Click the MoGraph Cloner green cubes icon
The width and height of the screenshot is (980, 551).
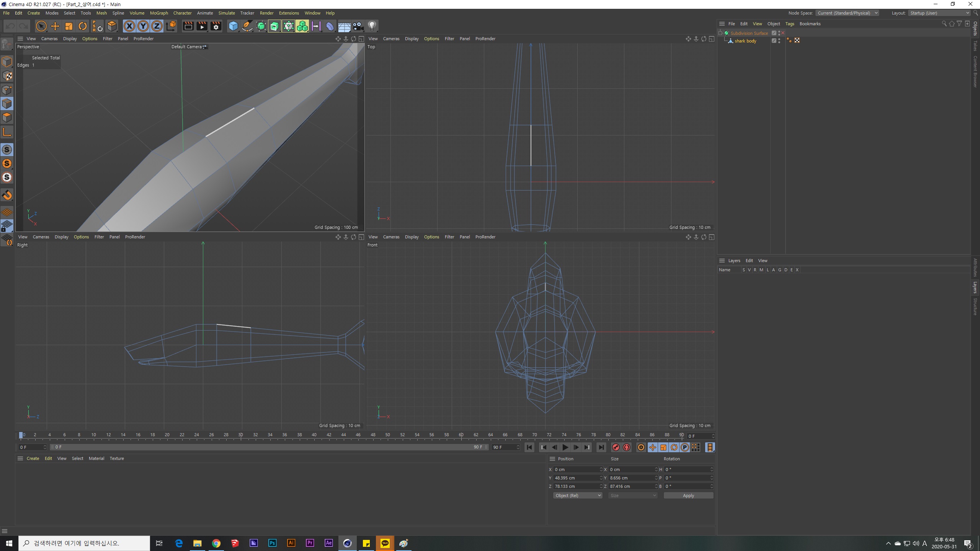[x=302, y=26]
